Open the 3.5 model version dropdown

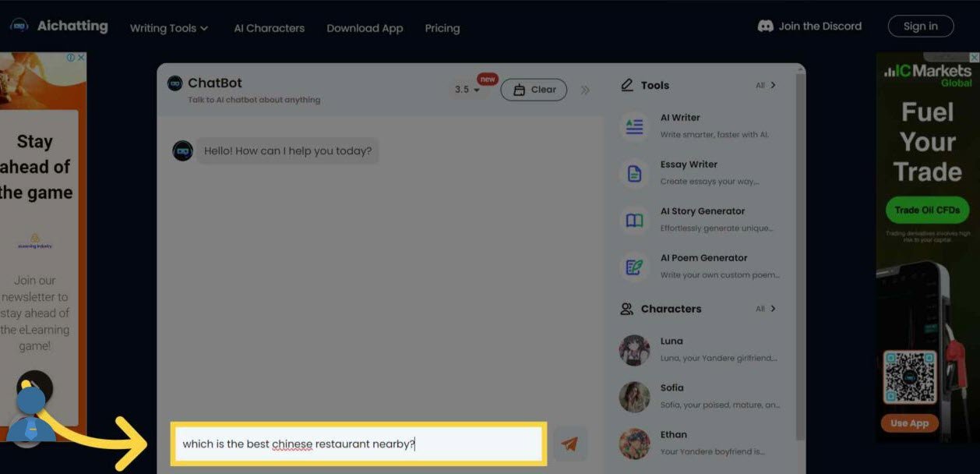click(x=467, y=90)
